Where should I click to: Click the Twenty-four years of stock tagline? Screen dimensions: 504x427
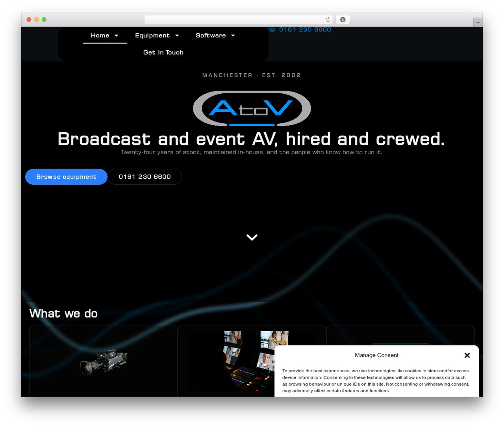point(252,152)
